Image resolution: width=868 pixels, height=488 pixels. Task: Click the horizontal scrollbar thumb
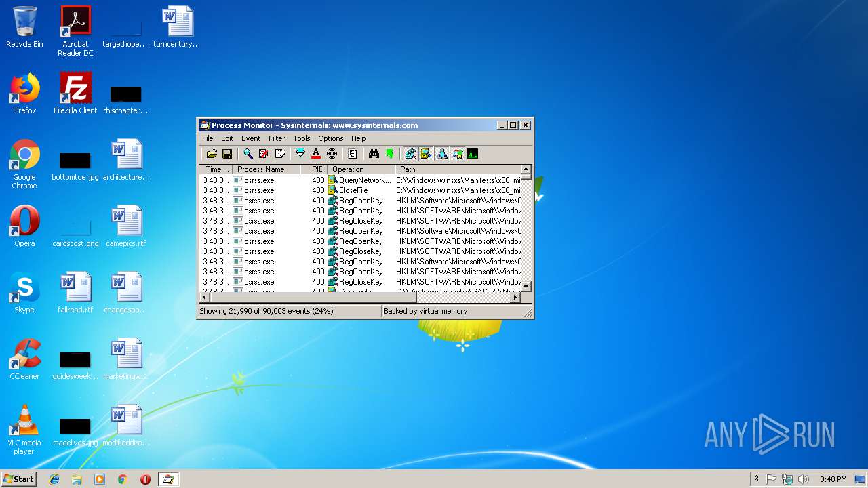313,297
